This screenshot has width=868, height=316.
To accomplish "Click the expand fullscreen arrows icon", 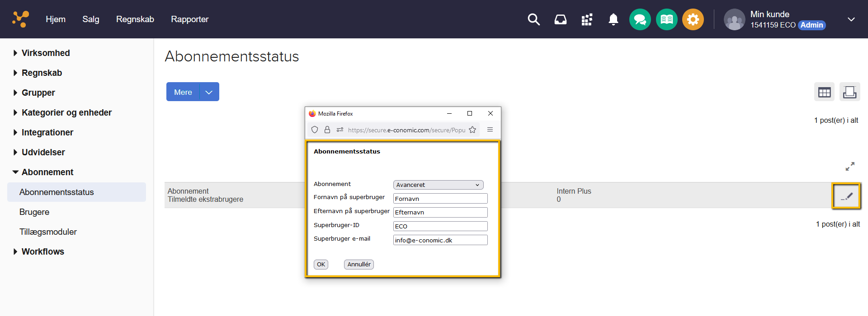I will [x=850, y=166].
